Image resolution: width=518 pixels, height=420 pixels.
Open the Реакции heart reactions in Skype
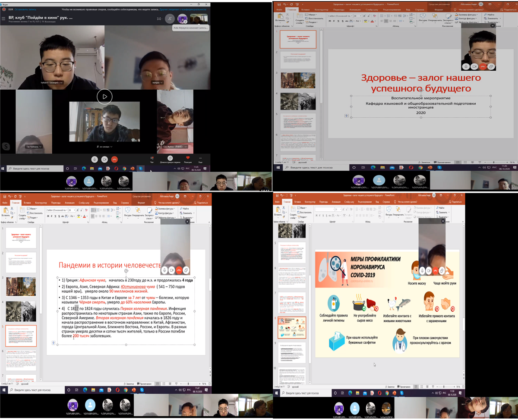[x=188, y=158]
